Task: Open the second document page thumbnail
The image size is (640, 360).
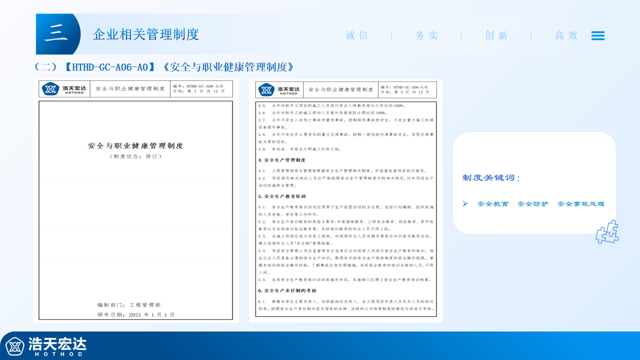Action: tap(346, 201)
